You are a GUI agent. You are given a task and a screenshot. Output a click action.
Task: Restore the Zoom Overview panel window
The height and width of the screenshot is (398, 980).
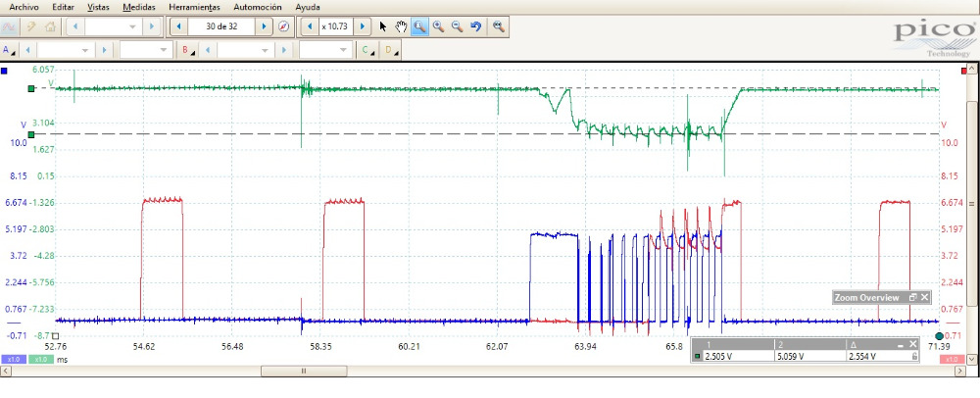click(x=912, y=297)
